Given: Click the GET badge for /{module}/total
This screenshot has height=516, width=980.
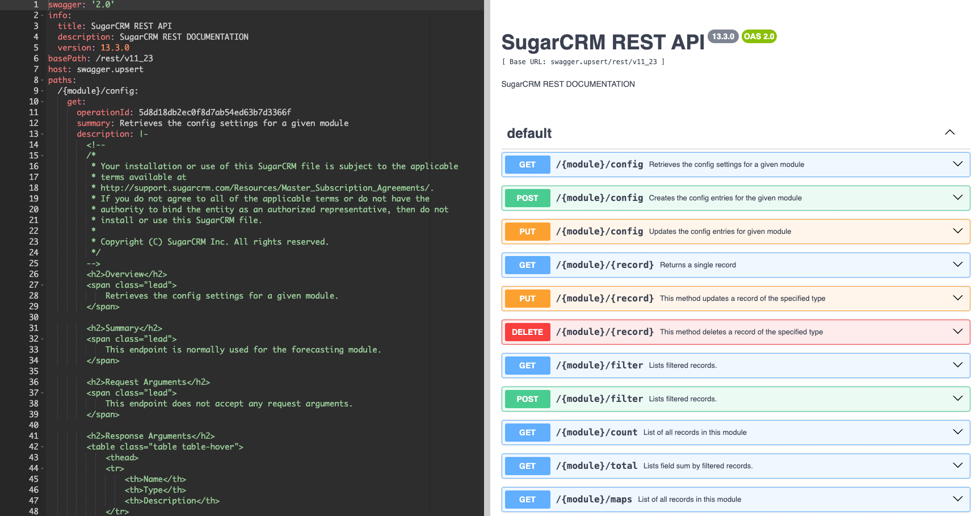Looking at the screenshot, I should pos(527,466).
